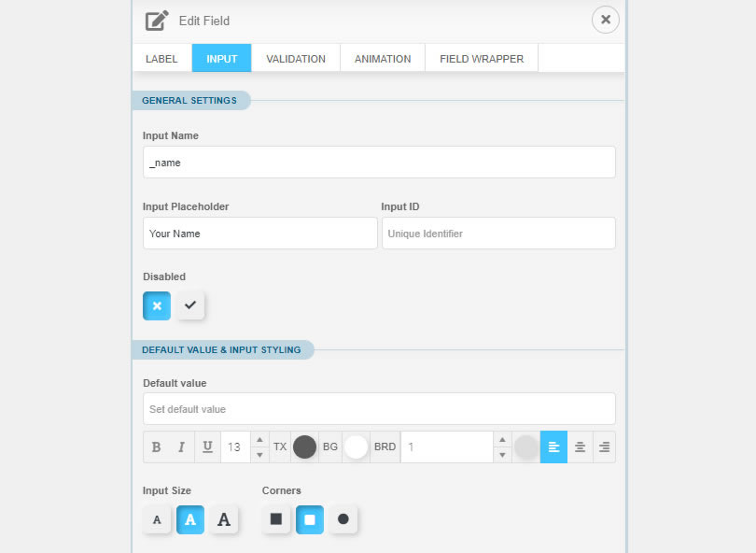Toggle underline text formatting

208,447
